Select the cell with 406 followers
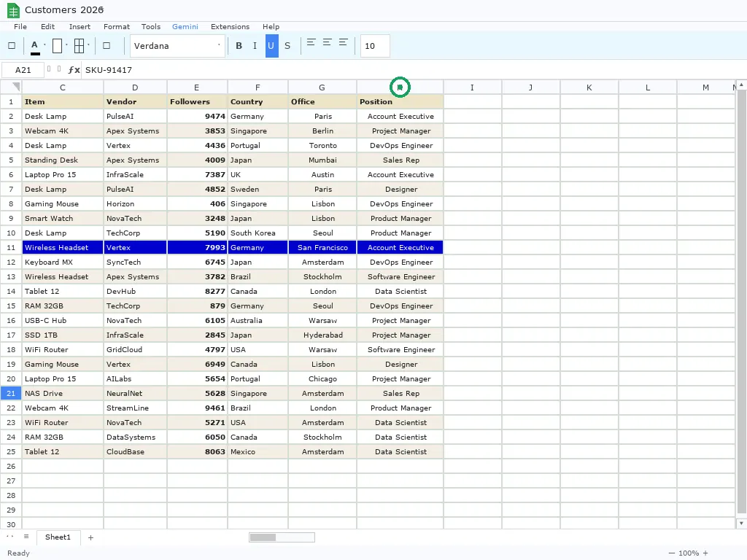Image resolution: width=747 pixels, height=560 pixels. 197,204
